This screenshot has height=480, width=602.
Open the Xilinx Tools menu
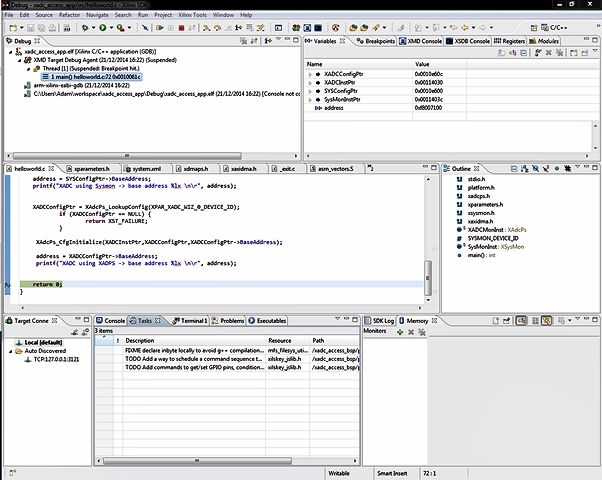coord(192,15)
